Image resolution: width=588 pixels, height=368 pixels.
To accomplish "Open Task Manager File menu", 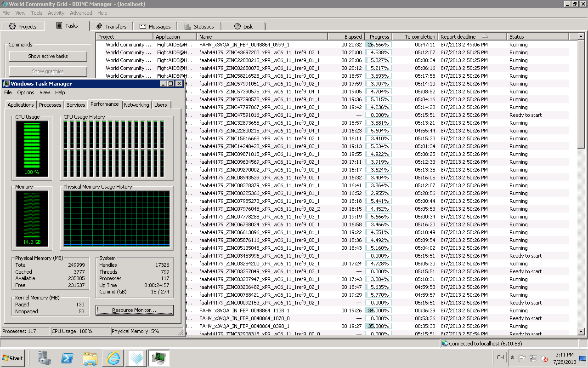I will [x=8, y=92].
